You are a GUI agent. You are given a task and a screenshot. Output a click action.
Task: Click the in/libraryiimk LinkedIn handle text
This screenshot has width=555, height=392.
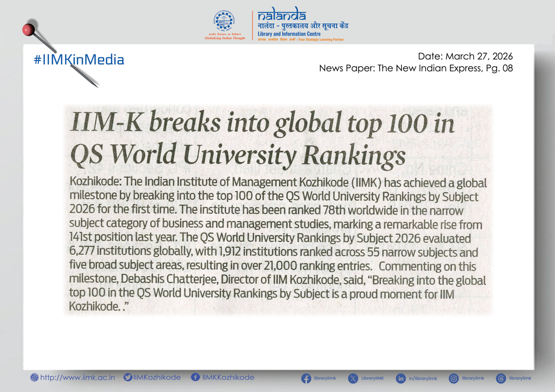coord(423,379)
